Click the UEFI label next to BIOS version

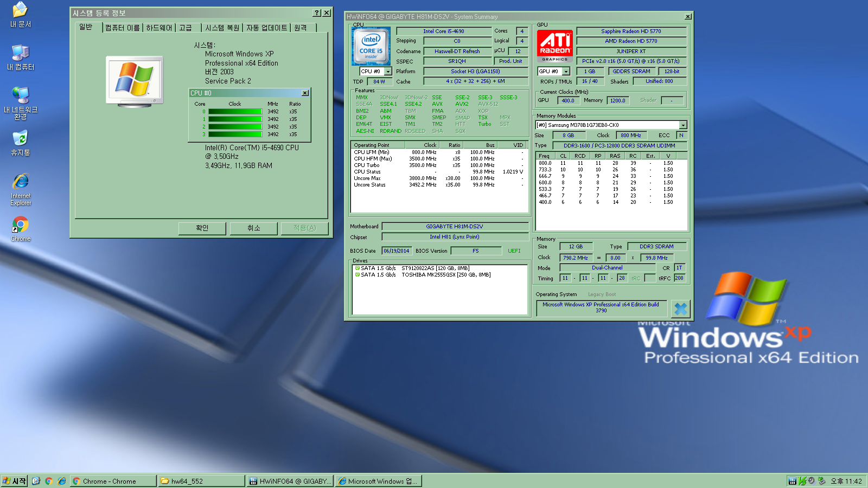[514, 251]
